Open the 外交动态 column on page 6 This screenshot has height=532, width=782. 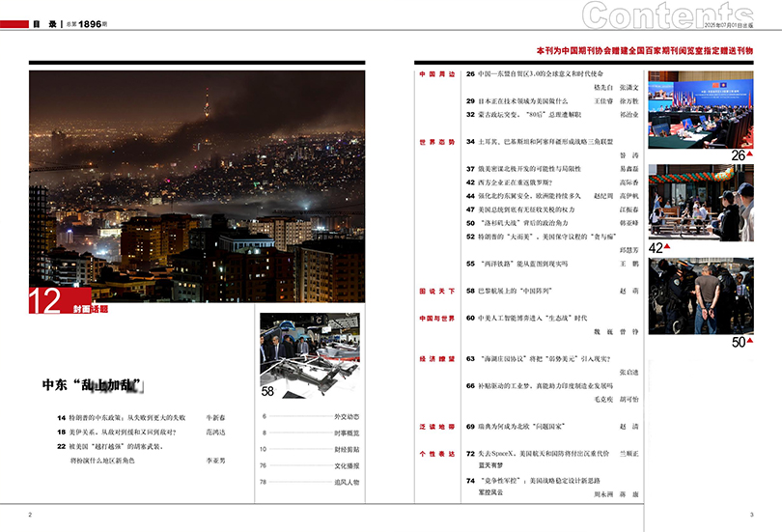point(346,417)
